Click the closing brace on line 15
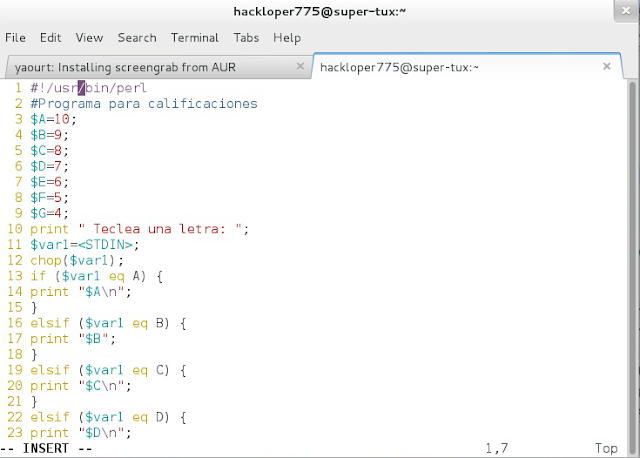This screenshot has height=458, width=640. (x=34, y=307)
